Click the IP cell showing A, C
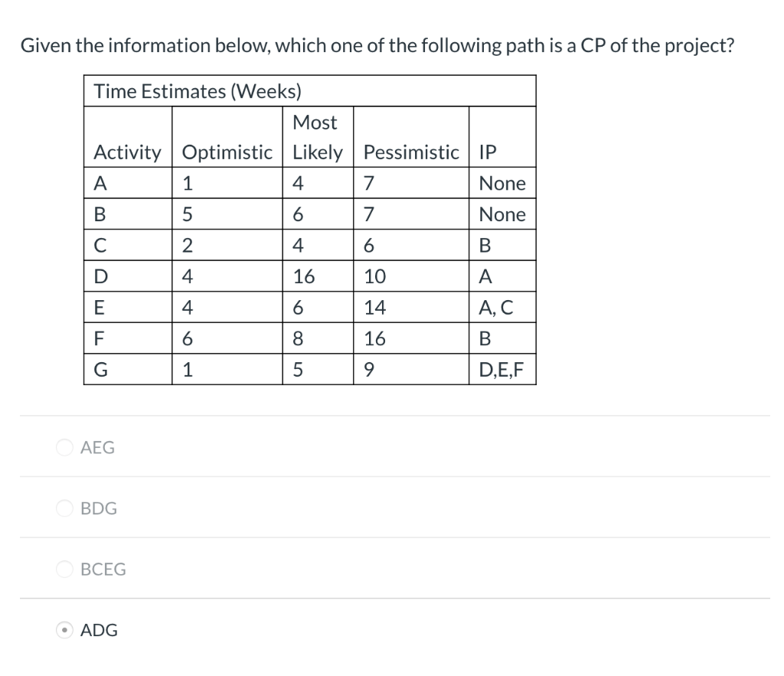Screen dimensions: 784x676 point(502,307)
